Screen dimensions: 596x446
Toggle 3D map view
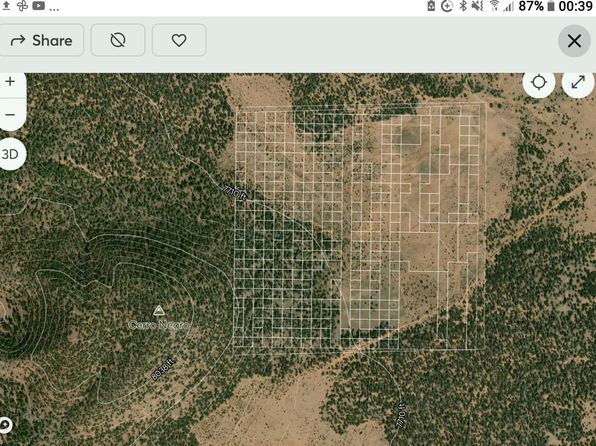(10, 154)
